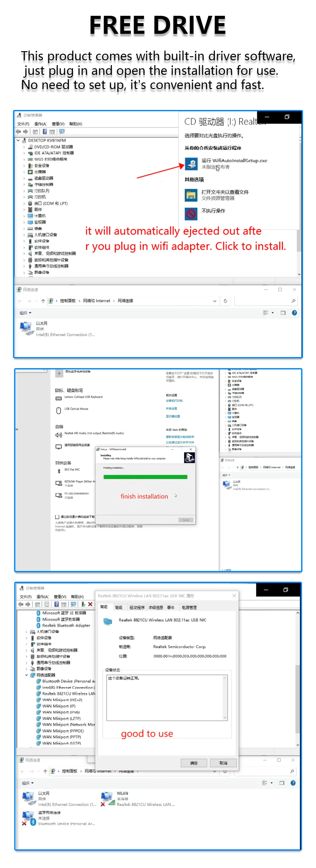Click the blue help icon in Network Connections
The image size is (316, 868).
(294, 313)
